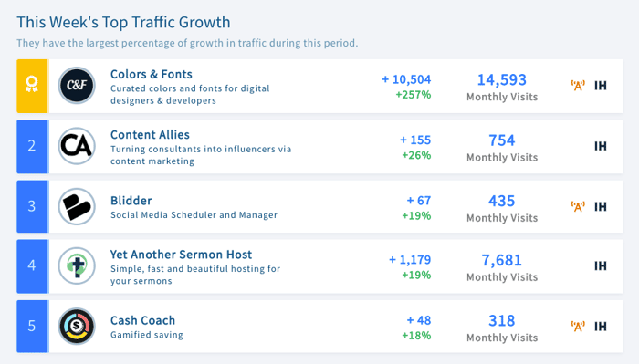Open Yet Another Sermon Host title link
This screenshot has width=639, height=364.
(x=181, y=255)
